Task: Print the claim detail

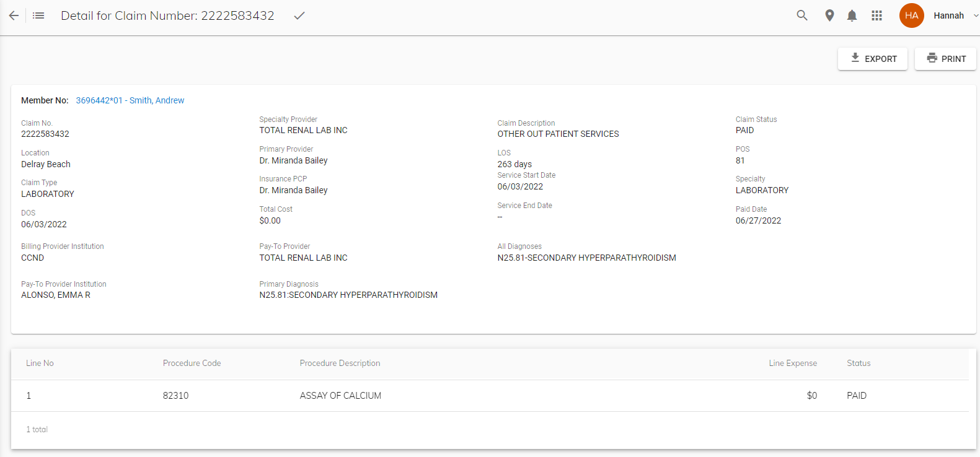Action: click(x=945, y=59)
